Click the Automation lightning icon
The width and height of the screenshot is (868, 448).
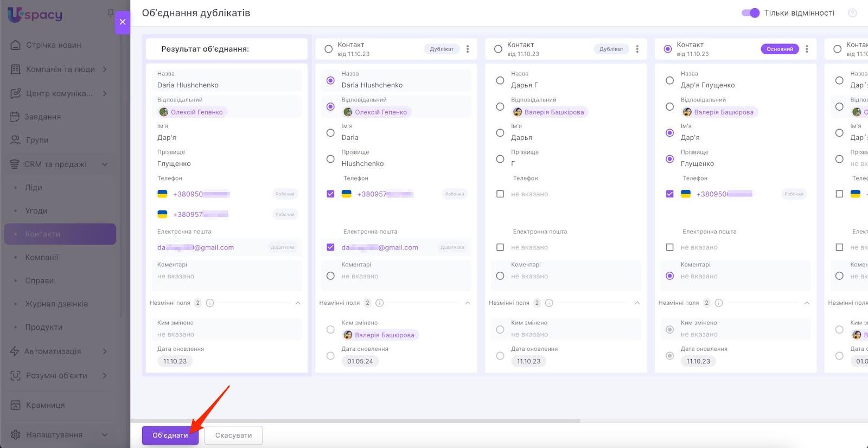point(15,351)
